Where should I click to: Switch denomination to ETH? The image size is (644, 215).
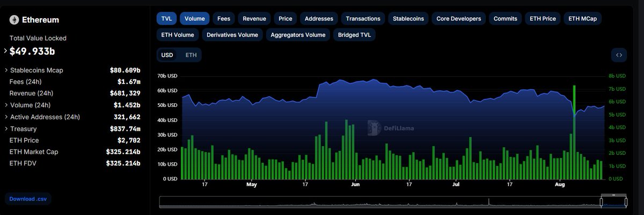191,55
